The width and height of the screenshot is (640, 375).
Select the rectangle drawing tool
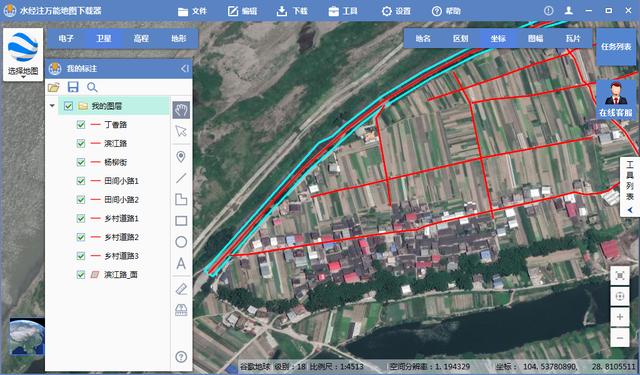coord(181,221)
